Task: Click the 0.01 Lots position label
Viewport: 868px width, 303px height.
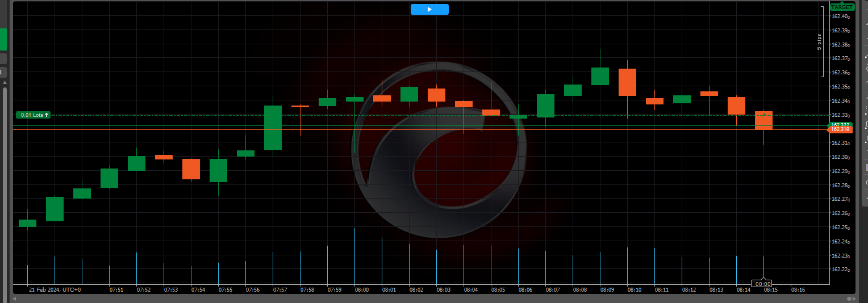Action: tap(34, 115)
